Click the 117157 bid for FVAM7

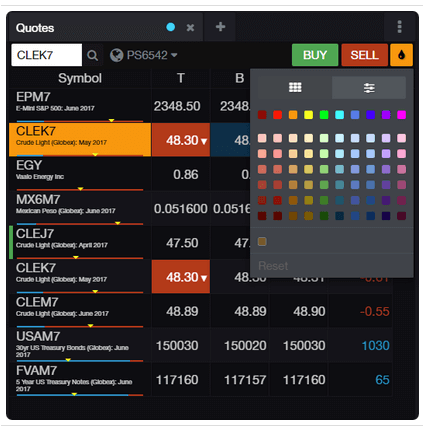pyautogui.click(x=245, y=380)
